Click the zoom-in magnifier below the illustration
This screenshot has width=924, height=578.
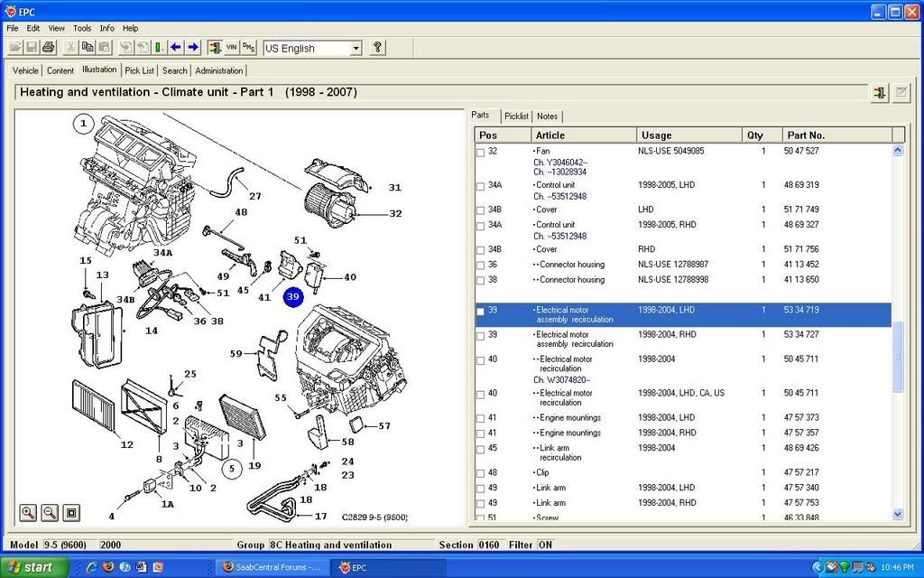(26, 513)
